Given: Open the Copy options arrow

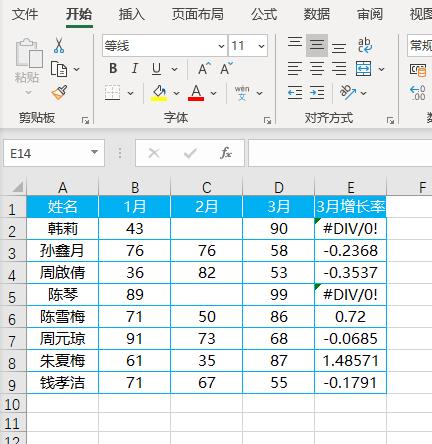Looking at the screenshot, I should point(77,69).
